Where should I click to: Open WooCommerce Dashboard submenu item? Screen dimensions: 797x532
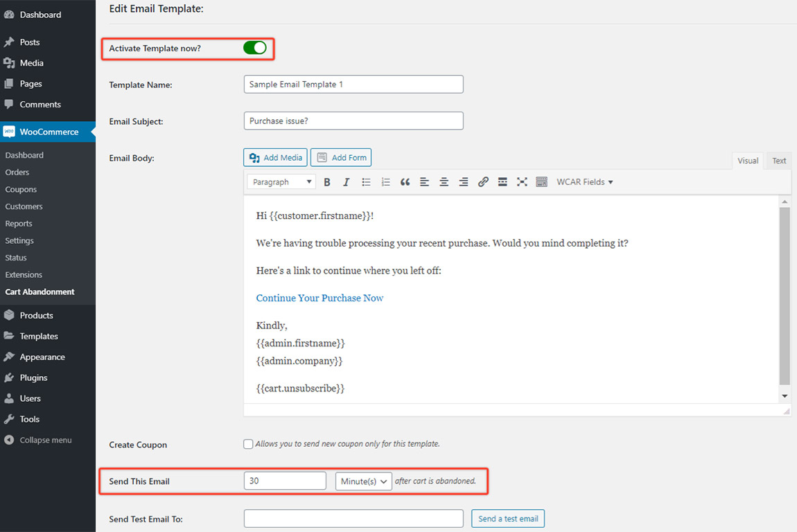[x=24, y=155]
